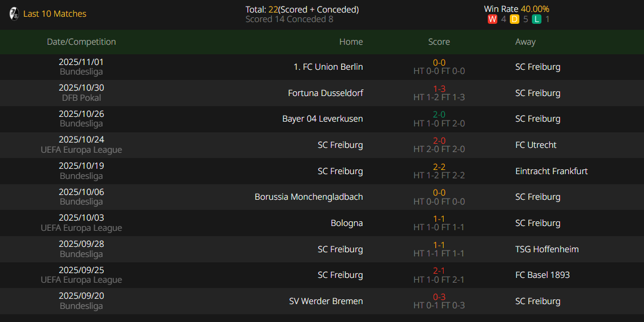This screenshot has height=322, width=644.
Task: Click Bayer 04 Leverkusen home team
Action: pos(322,119)
